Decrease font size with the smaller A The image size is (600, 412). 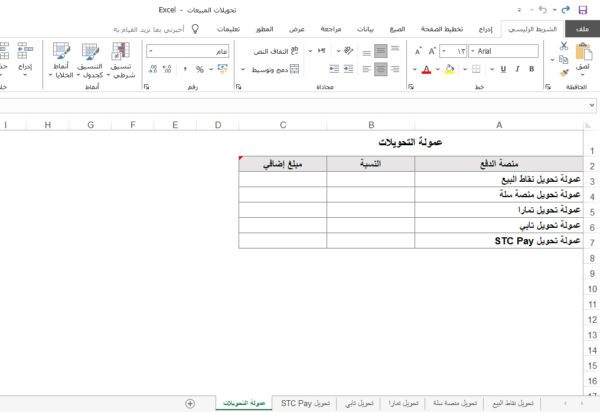pyautogui.click(x=418, y=51)
